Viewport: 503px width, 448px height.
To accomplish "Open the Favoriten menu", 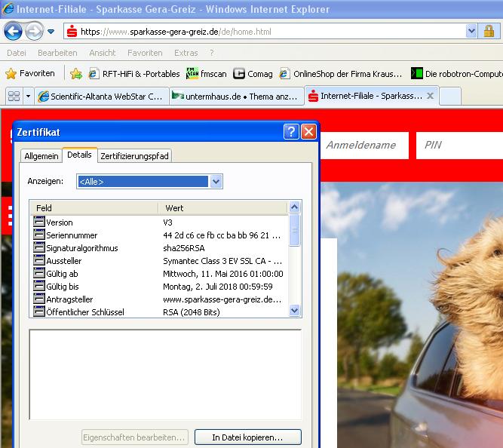I will [x=145, y=53].
